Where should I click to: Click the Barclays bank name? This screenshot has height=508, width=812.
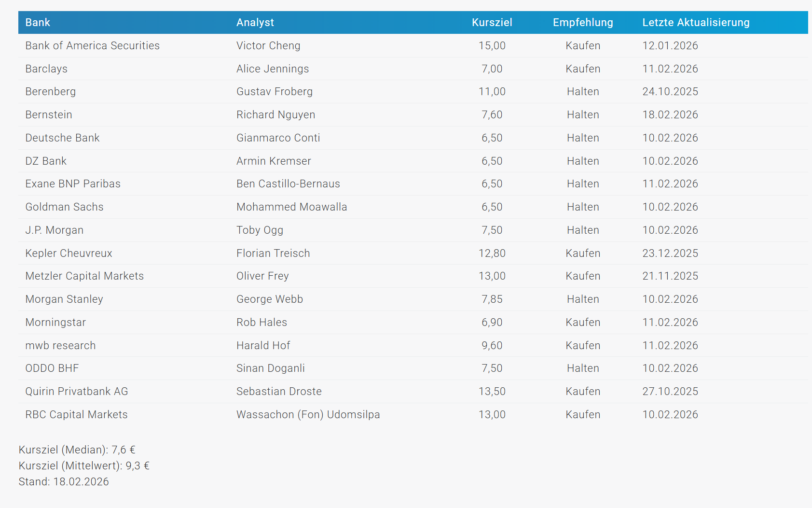coord(46,69)
